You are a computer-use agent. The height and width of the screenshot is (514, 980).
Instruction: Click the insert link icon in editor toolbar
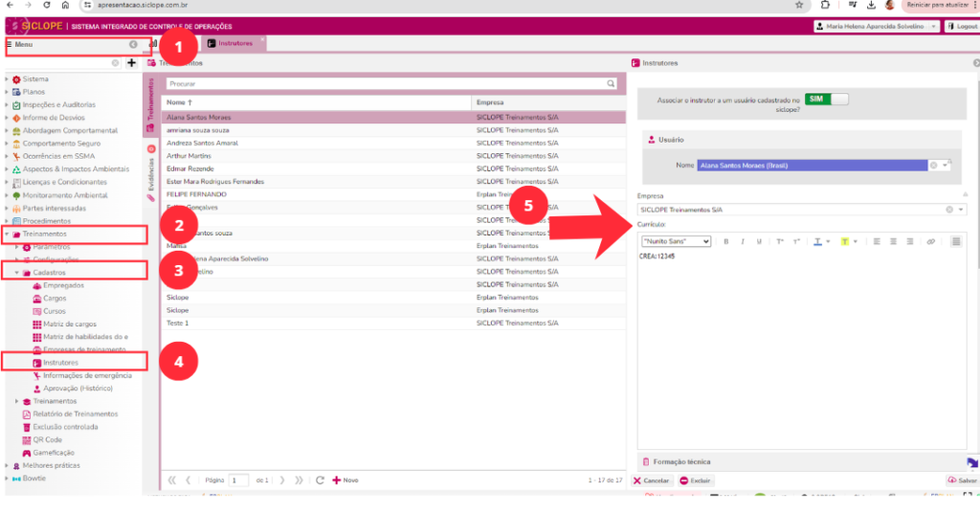[x=931, y=241]
